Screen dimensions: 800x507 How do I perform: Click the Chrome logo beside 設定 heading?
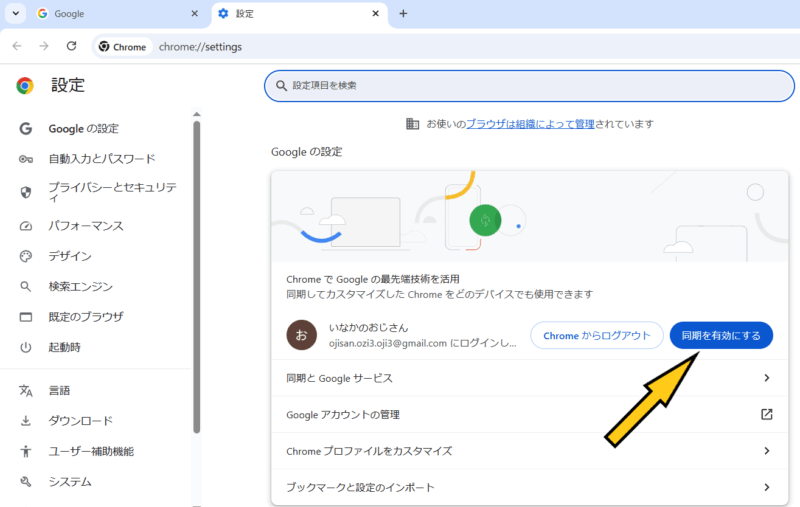click(x=24, y=85)
